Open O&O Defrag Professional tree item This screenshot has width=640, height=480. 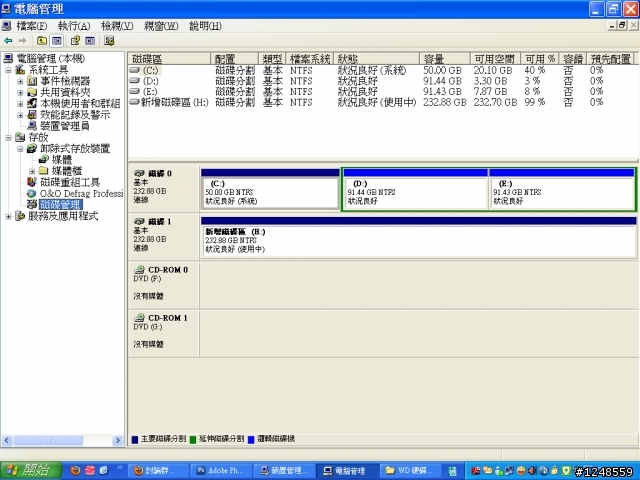[81, 193]
